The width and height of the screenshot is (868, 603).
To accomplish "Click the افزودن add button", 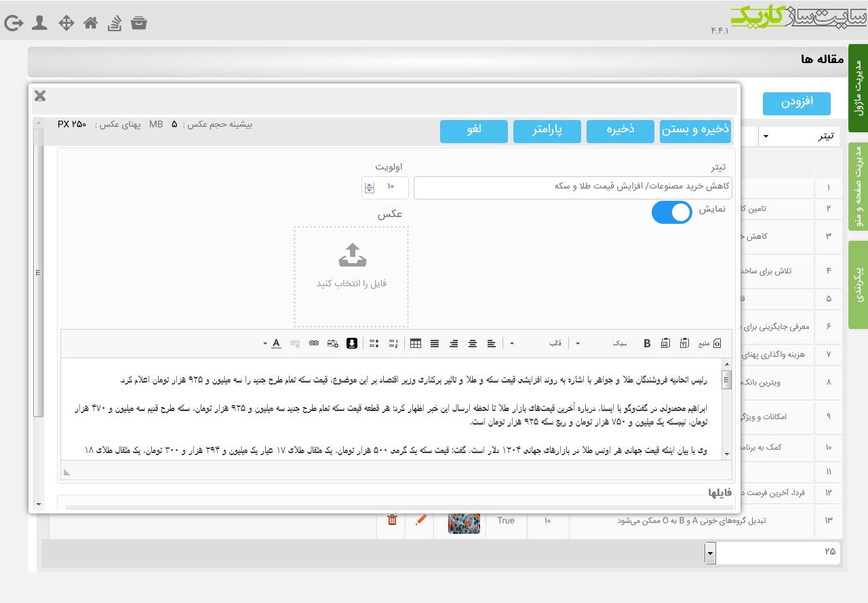I will pos(797,103).
